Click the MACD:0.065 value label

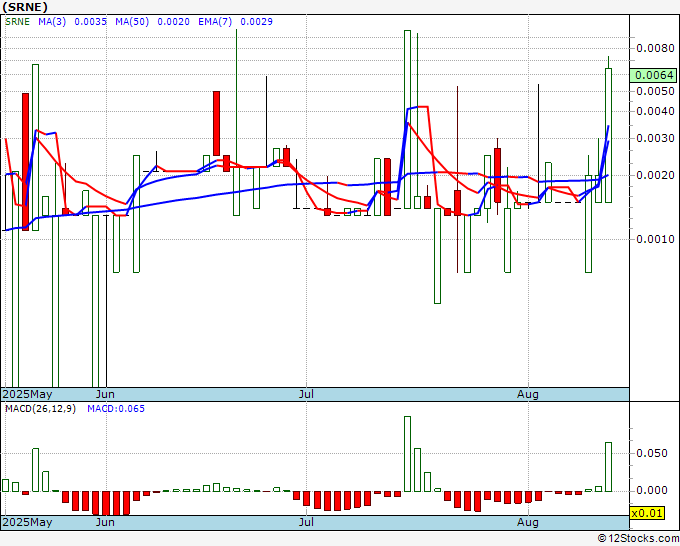click(x=116, y=409)
